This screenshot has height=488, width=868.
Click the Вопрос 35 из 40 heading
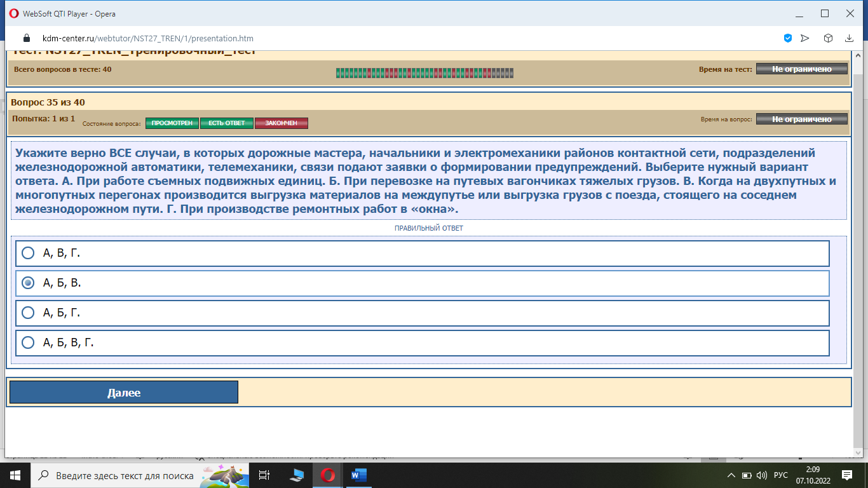pyautogui.click(x=48, y=102)
